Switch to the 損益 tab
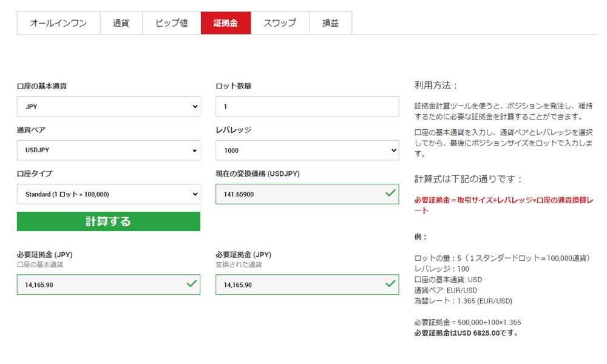The height and width of the screenshot is (364, 607). coord(331,22)
